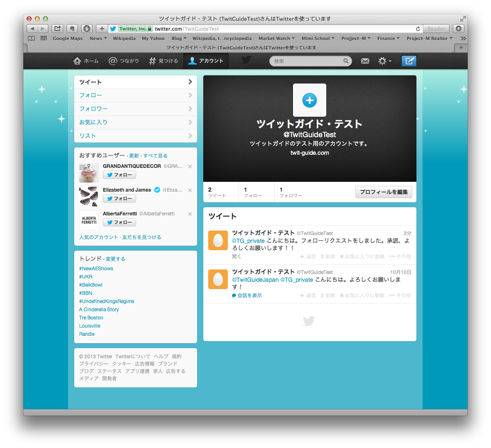
Task: Click the 人気のアカウント link
Action: tap(99, 237)
